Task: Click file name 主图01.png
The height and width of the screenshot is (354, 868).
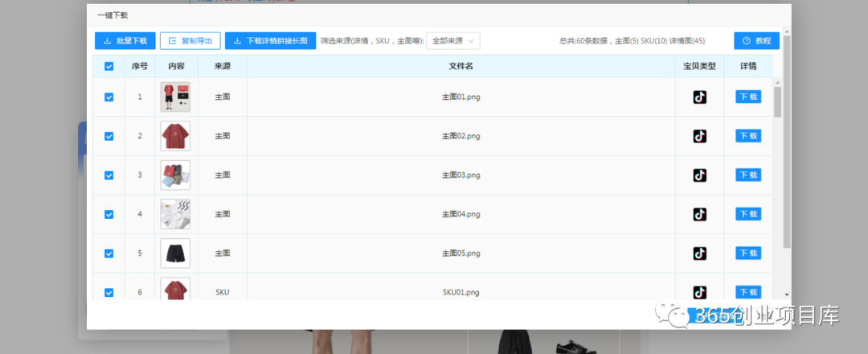Action: 461,97
